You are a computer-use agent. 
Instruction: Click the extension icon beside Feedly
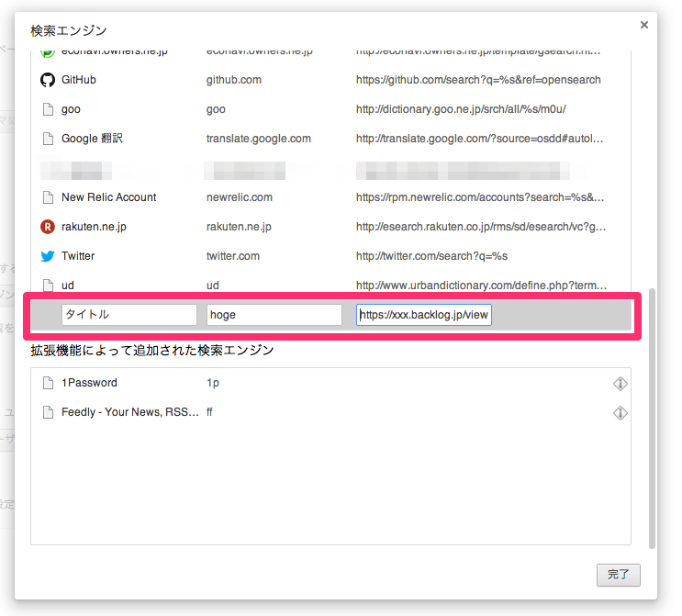click(621, 413)
